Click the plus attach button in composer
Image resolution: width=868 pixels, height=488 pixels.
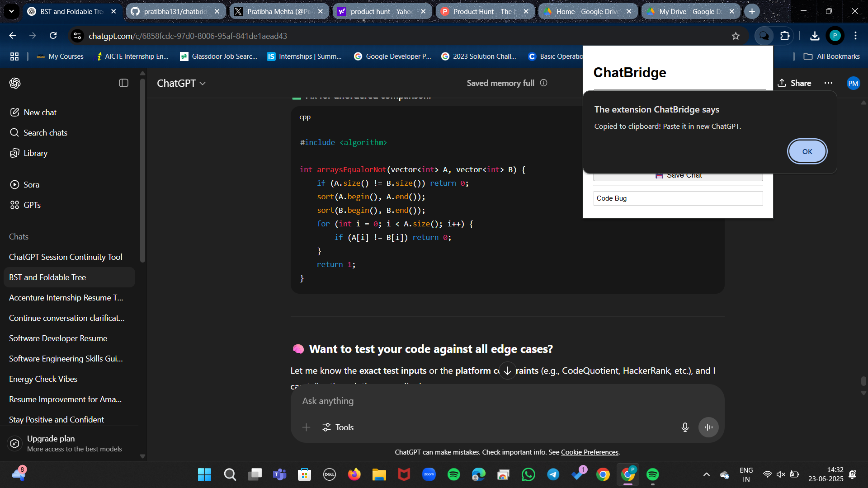click(x=306, y=427)
